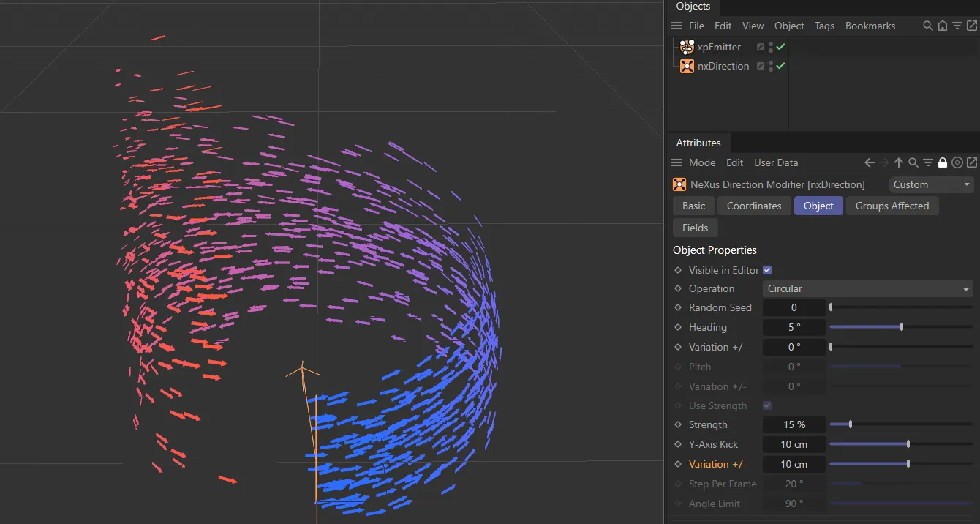Click the Random Seed input field
This screenshot has width=980, height=524.
[794, 307]
